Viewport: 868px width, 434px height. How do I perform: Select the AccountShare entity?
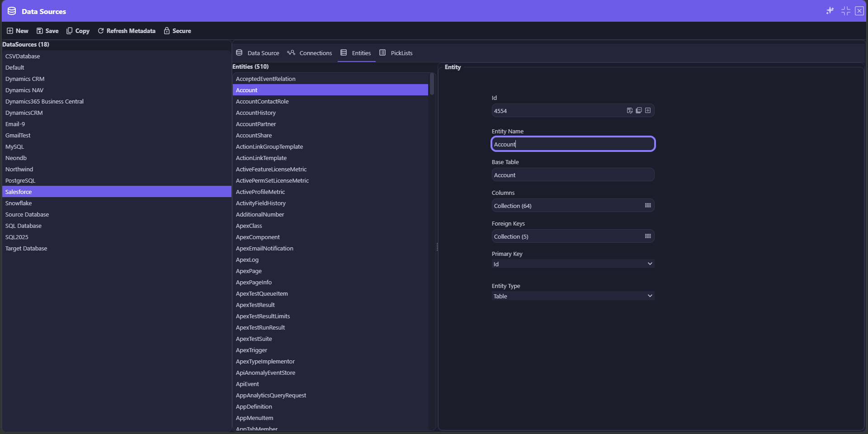pos(330,135)
